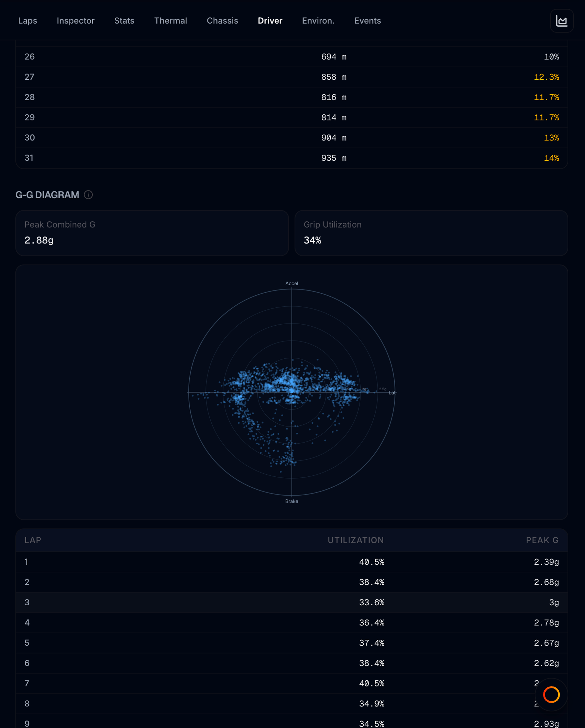This screenshot has width=585, height=728.
Task: Click the Accel axis label
Action: 292,283
